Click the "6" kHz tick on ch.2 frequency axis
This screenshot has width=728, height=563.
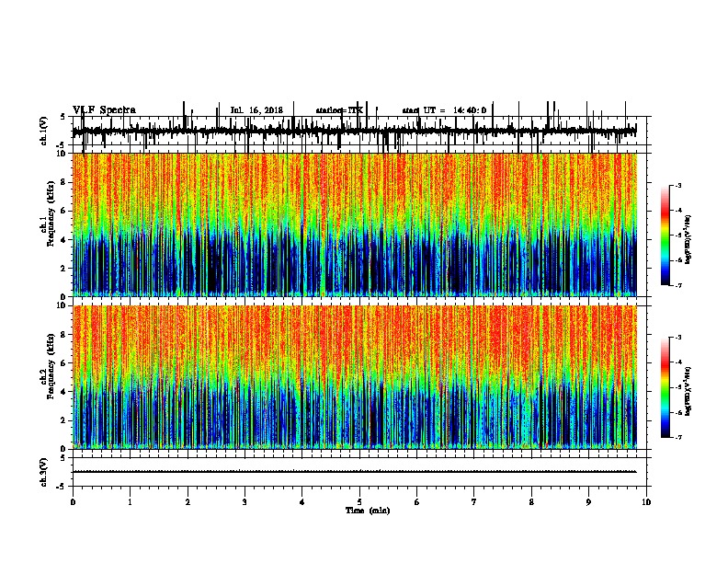63,363
